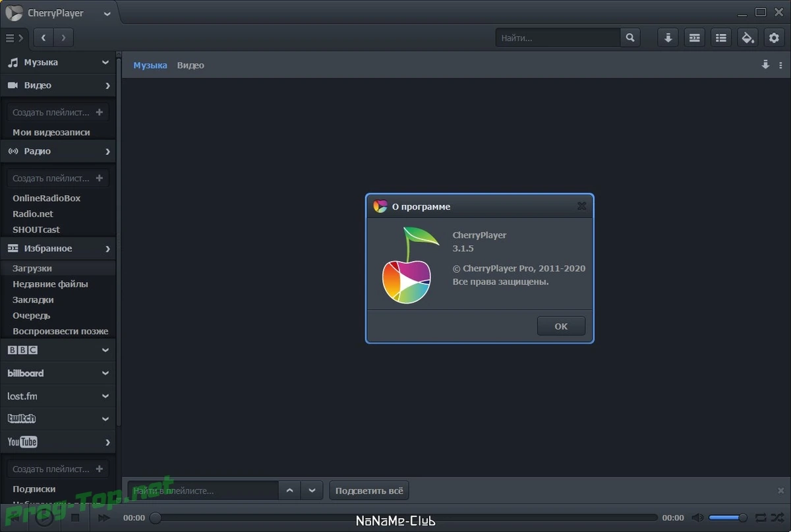Open the favorites toolbar icon
The height and width of the screenshot is (532, 791).
pyautogui.click(x=694, y=38)
